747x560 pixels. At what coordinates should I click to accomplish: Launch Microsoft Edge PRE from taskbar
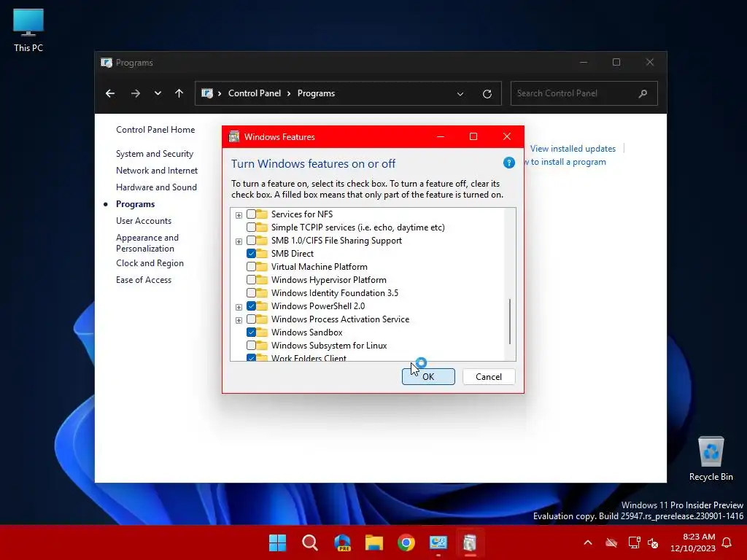point(342,542)
